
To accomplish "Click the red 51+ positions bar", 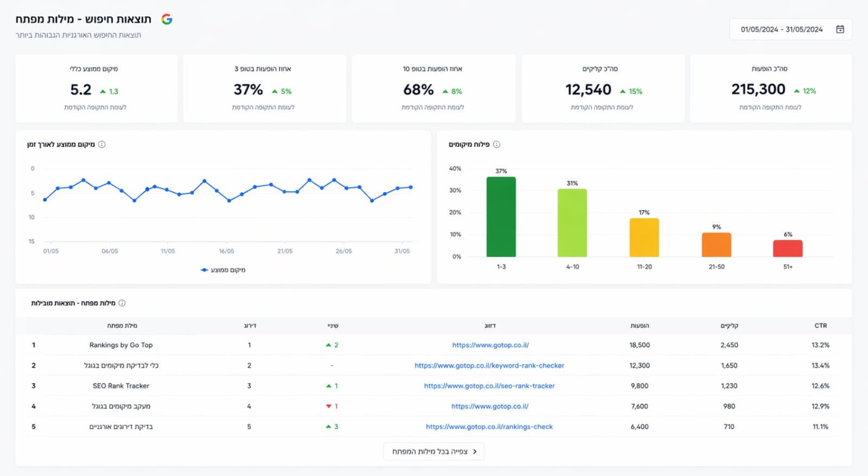I will pos(788,249).
